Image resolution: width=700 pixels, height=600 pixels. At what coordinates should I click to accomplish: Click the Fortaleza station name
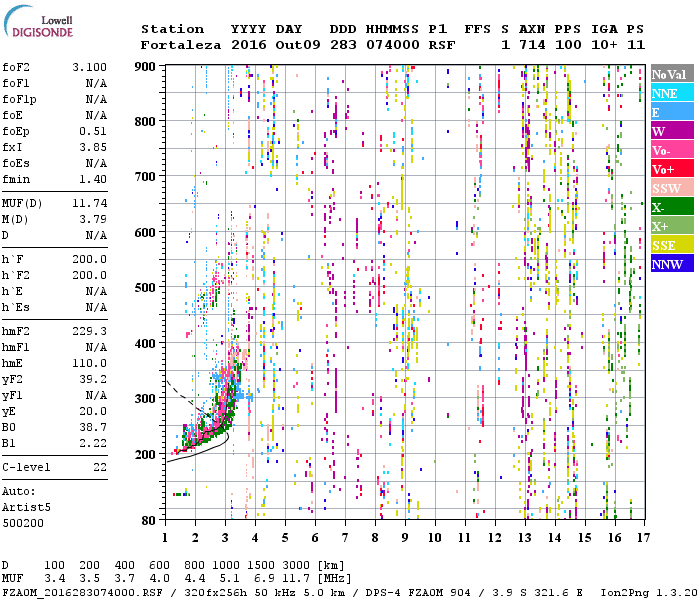[181, 45]
